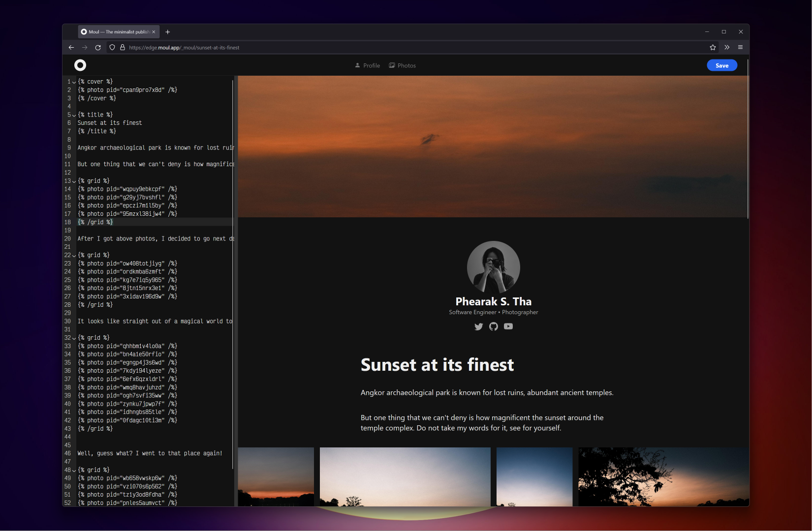Click the line with pid wb658vwskp6w

tap(127, 478)
